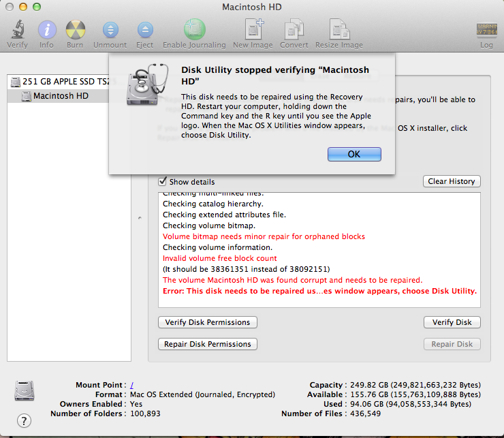
Task: Click the Clear History button
Action: (x=452, y=181)
